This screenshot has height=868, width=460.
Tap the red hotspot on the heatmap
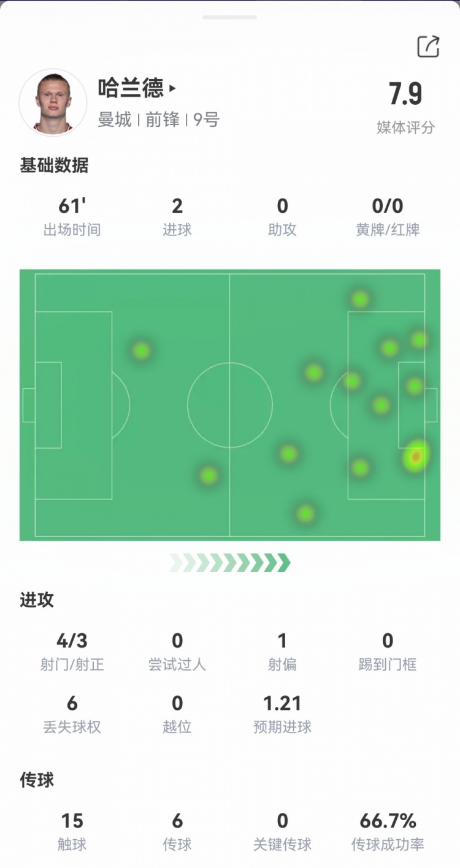point(416,456)
